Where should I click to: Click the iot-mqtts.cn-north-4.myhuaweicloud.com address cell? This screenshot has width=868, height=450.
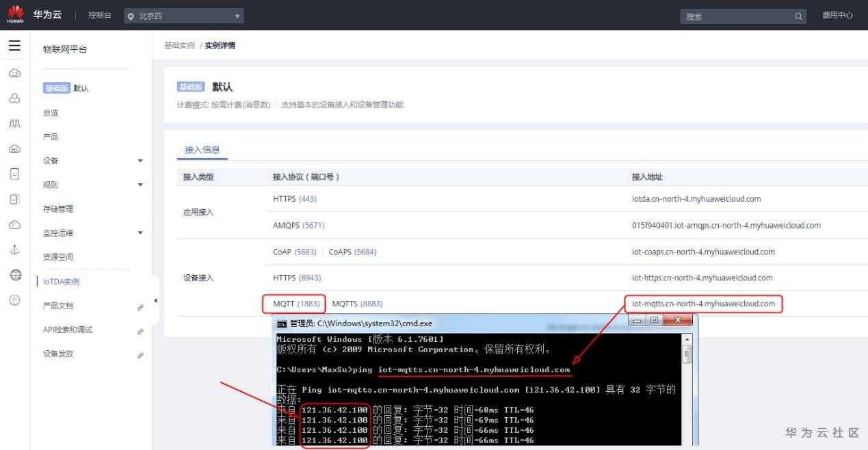[x=704, y=304]
